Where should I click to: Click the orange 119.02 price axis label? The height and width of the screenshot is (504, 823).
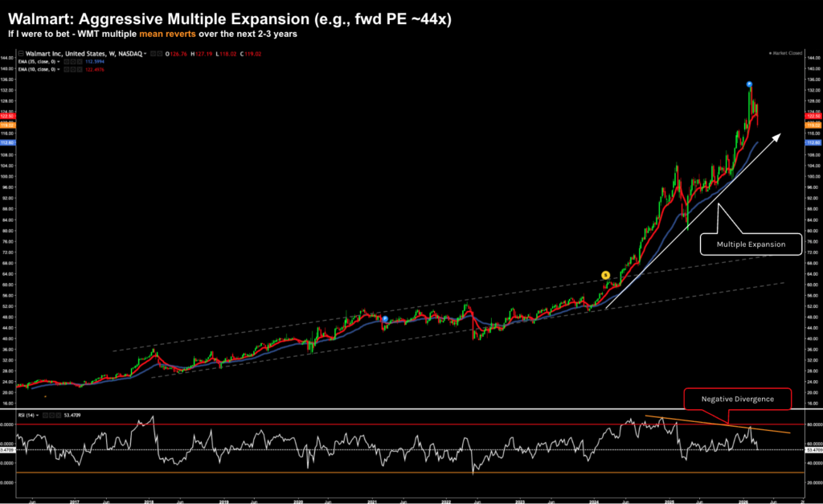(x=812, y=125)
